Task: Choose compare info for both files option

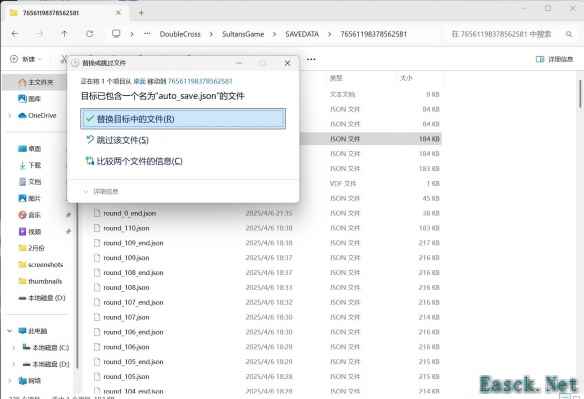Action: (x=134, y=161)
